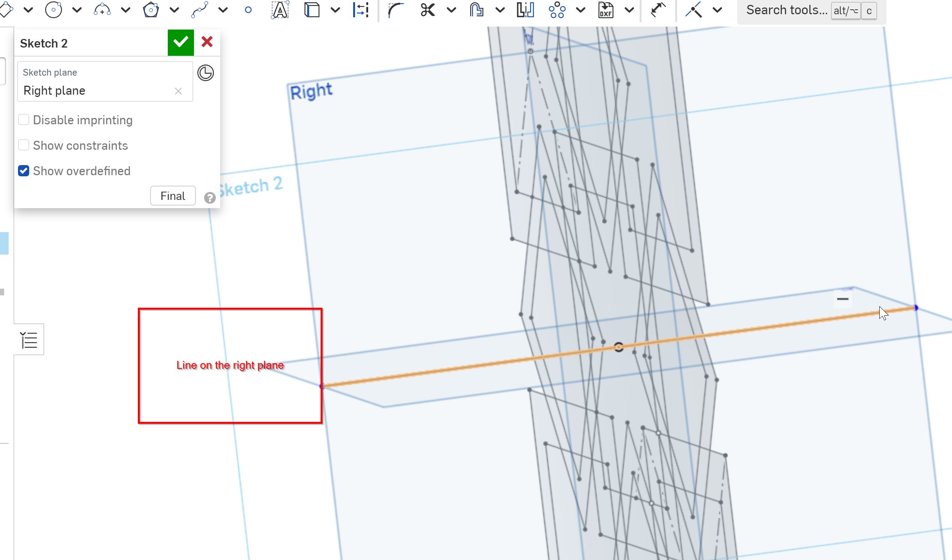The image size is (952, 560).
Task: Click the Sketch plane selection field
Action: (x=105, y=82)
